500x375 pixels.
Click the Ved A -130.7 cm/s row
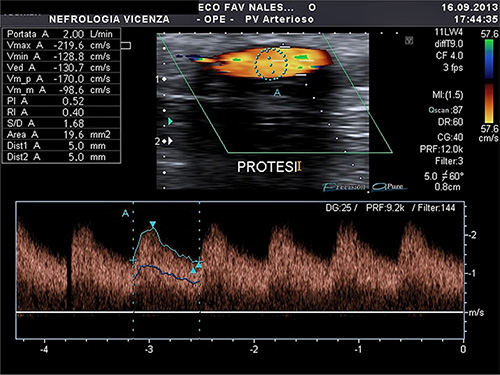[61, 68]
